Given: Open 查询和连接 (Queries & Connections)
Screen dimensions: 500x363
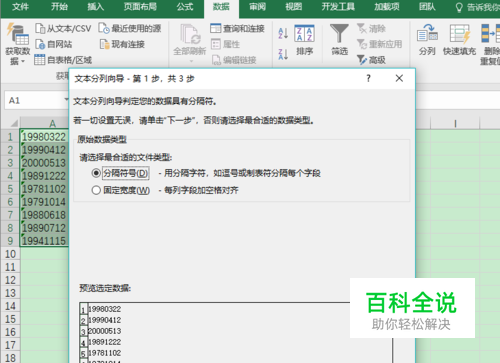Looking at the screenshot, I should click(x=237, y=29).
